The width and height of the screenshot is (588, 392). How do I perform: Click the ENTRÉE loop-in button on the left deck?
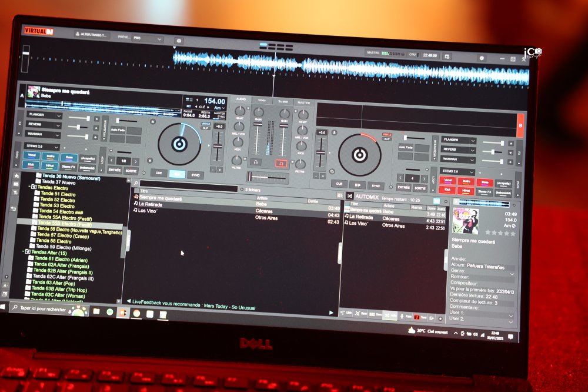point(114,170)
